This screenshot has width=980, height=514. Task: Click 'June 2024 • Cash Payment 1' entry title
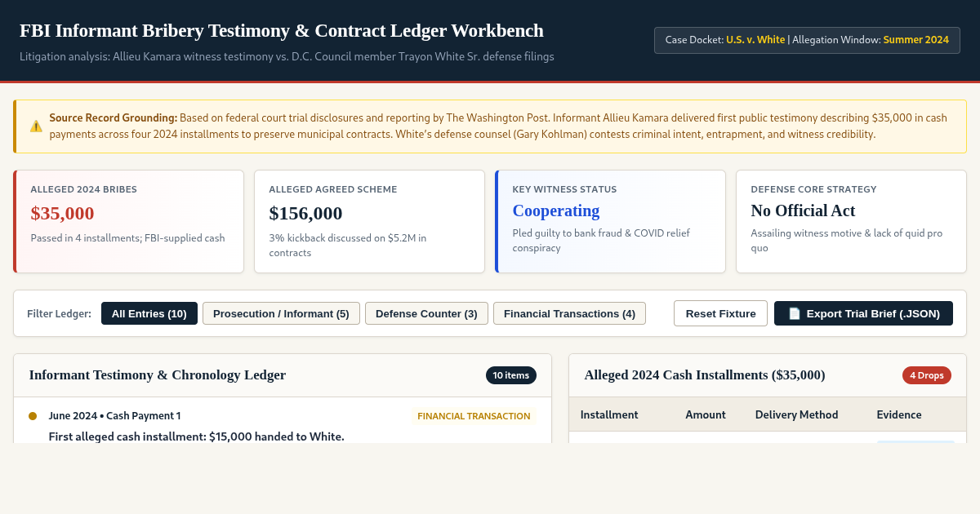[x=115, y=416]
